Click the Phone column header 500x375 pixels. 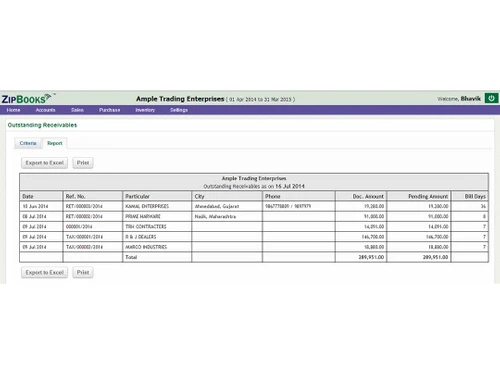click(x=299, y=196)
